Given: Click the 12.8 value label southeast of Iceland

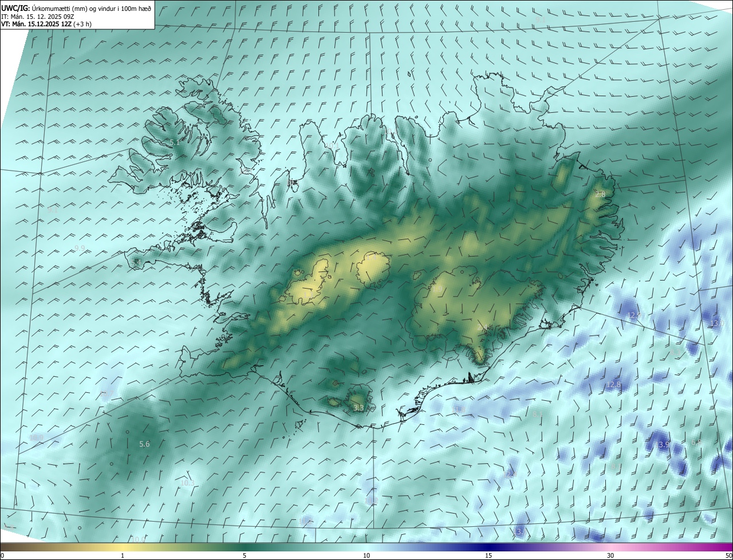Looking at the screenshot, I should [613, 385].
